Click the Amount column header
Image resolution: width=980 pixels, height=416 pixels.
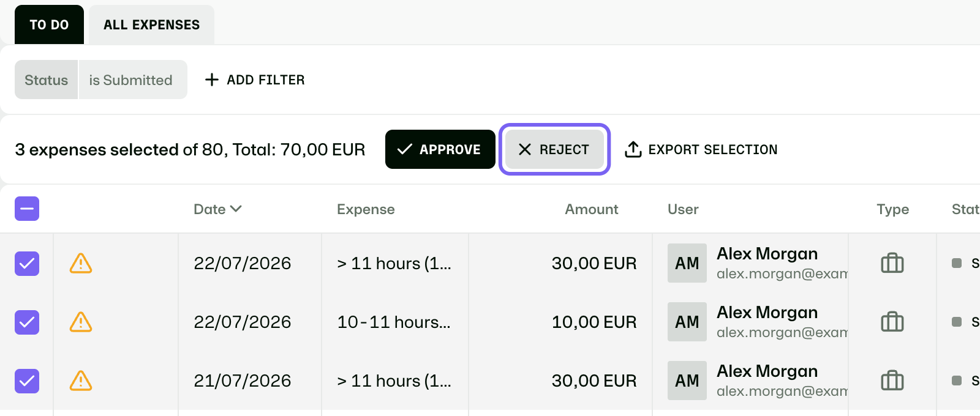[x=592, y=209]
